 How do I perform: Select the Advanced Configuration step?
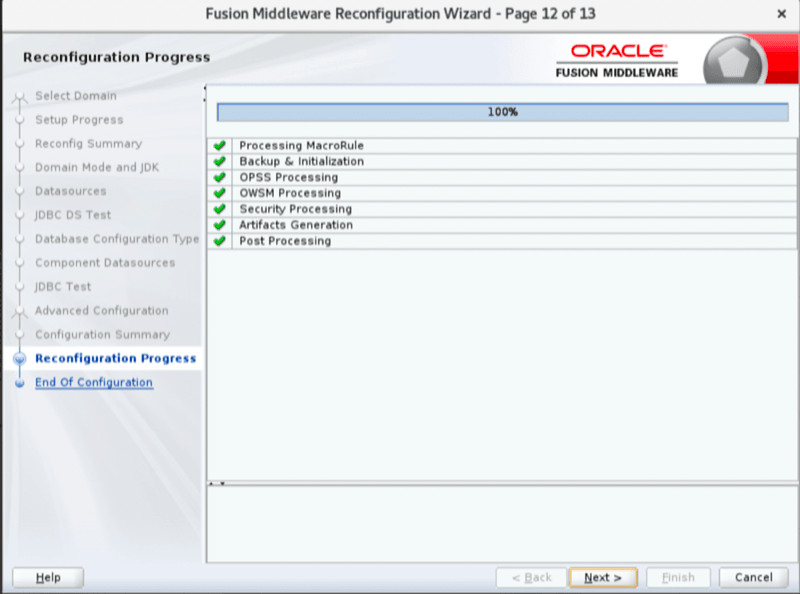pyautogui.click(x=102, y=311)
